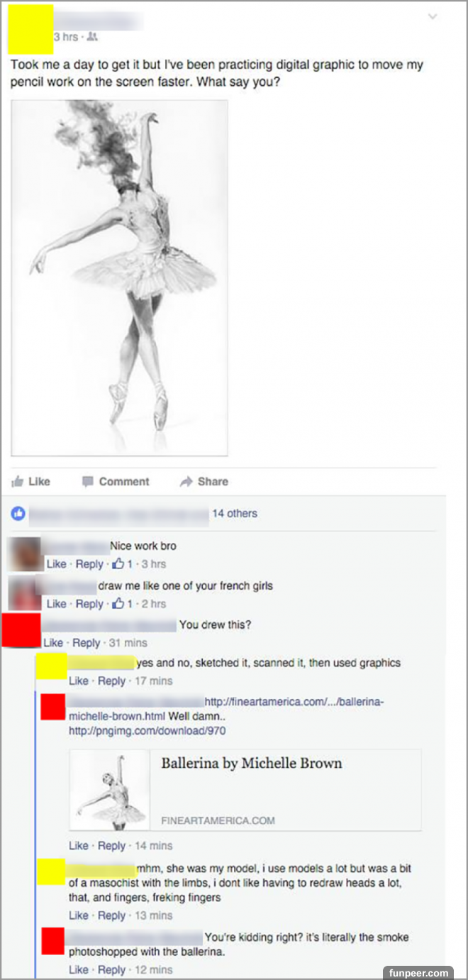Viewport: 468px width, 980px height.
Task: Open the ballerina drawing image
Action: [119, 277]
